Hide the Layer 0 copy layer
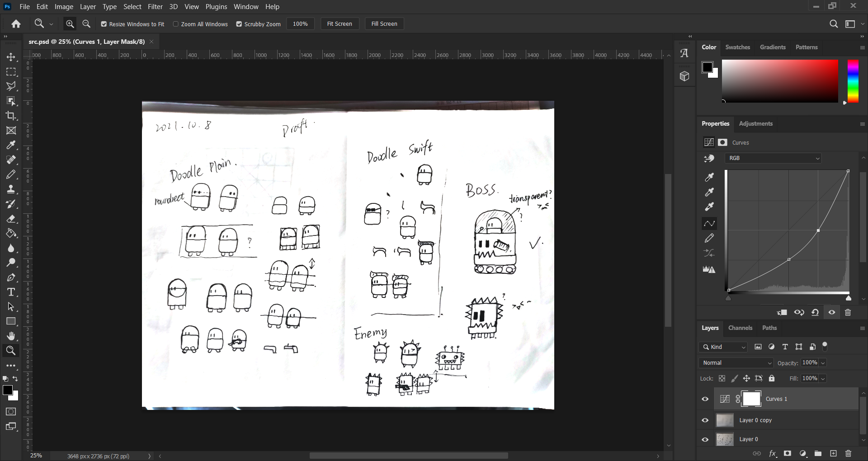Screen dimensions: 868x461 pos(705,420)
